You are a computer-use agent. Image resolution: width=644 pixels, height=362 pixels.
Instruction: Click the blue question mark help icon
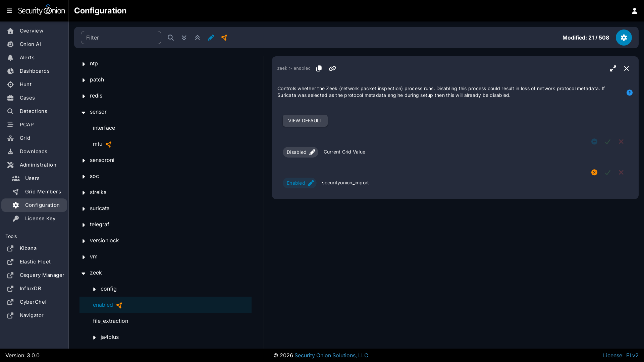pos(630,93)
